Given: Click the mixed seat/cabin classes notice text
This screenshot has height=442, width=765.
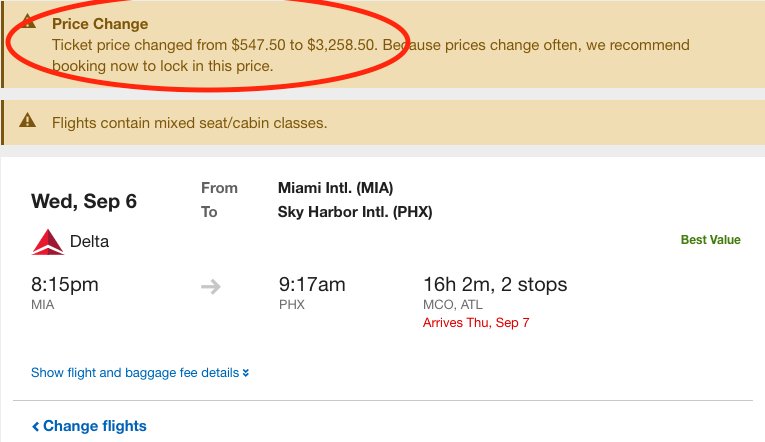Looking at the screenshot, I should (x=190, y=124).
